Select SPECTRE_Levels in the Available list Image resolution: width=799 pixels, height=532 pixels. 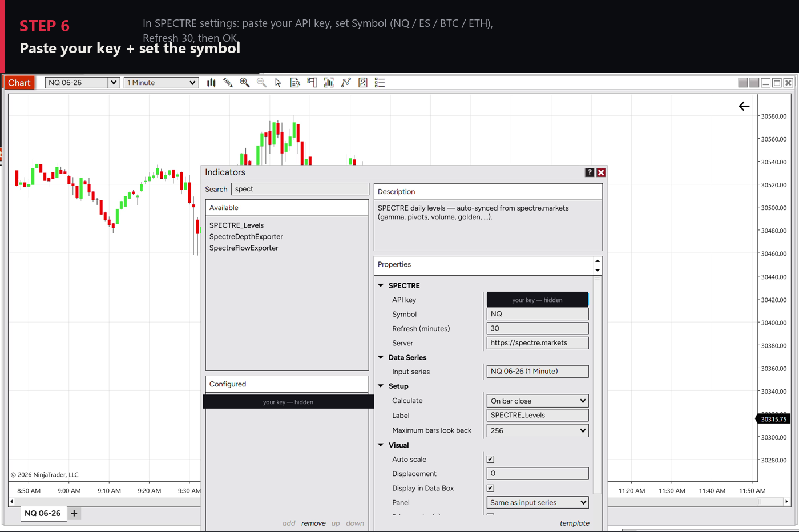click(x=236, y=225)
